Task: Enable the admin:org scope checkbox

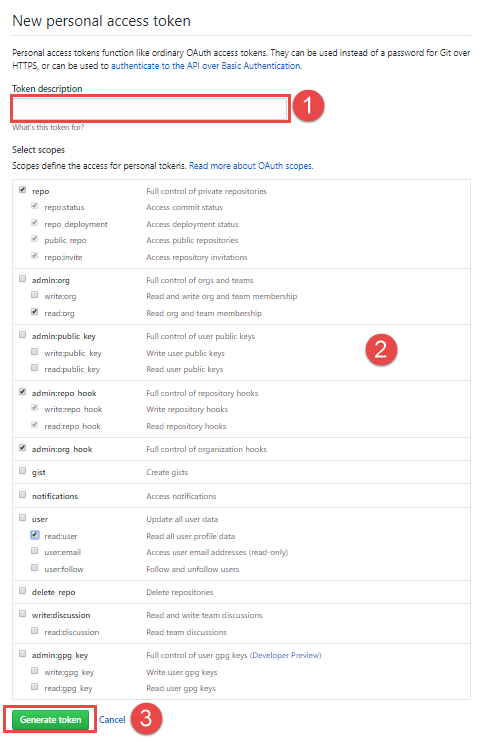Action: (x=22, y=279)
